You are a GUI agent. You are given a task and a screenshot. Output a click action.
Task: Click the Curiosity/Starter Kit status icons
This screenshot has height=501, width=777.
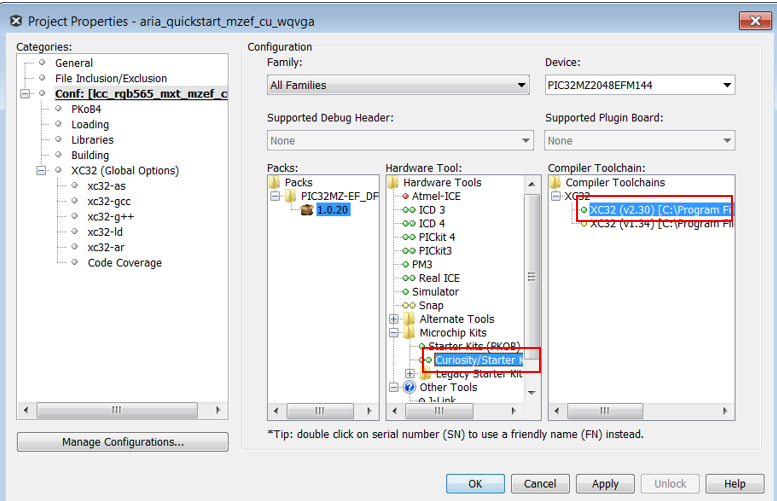426,360
